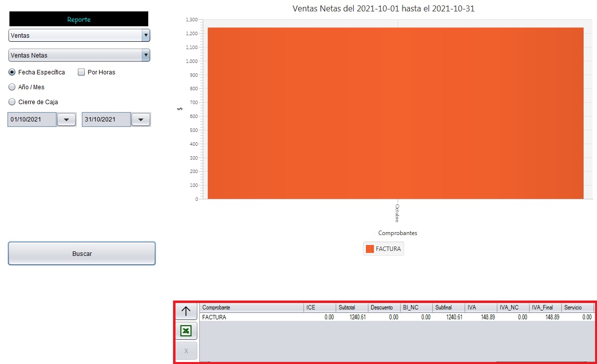This screenshot has width=597, height=364.
Task: Click the up arrow icon beside table
Action: pyautogui.click(x=186, y=311)
